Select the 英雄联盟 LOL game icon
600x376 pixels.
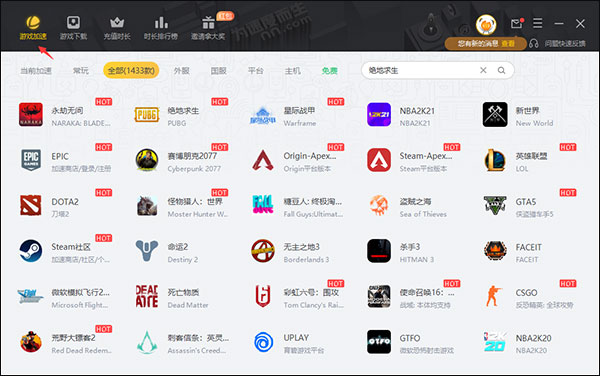(495, 160)
